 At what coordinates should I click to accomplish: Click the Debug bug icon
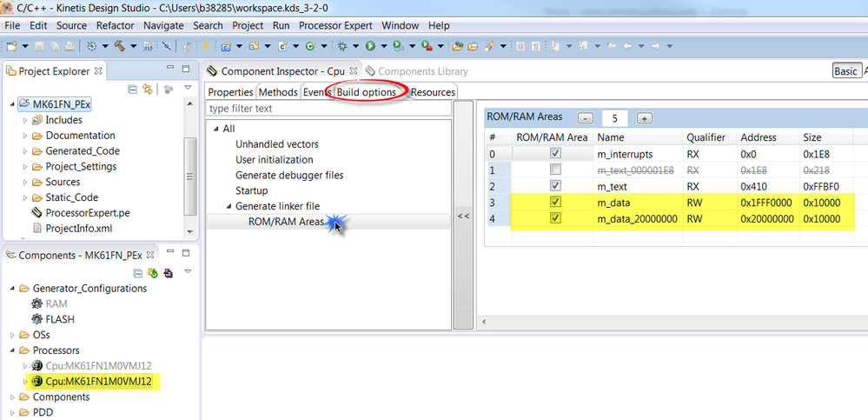(342, 46)
